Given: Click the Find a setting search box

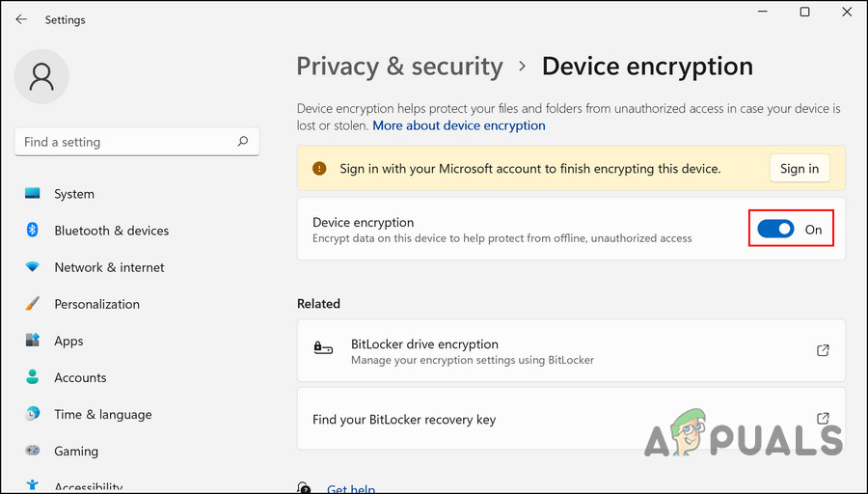Looking at the screenshot, I should pyautogui.click(x=125, y=142).
